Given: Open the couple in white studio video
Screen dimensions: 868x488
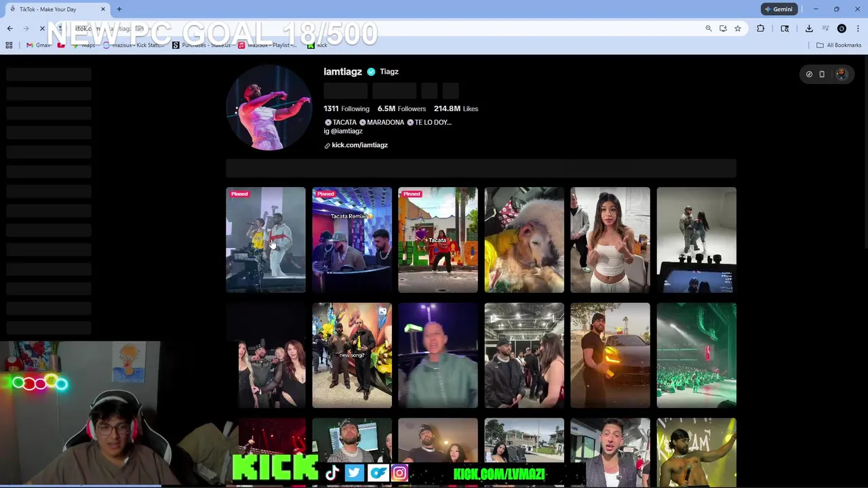Looking at the screenshot, I should [696, 240].
